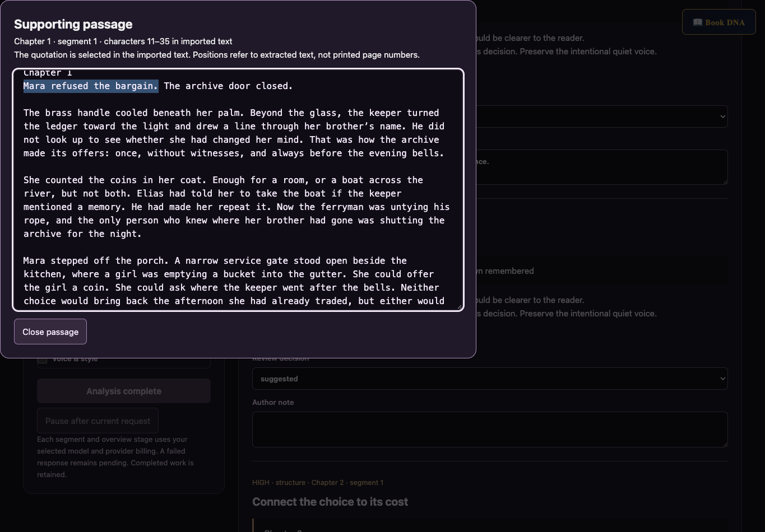This screenshot has height=532, width=765.
Task: Click the 'Connect the choice to its cost' heading
Action: coord(330,502)
